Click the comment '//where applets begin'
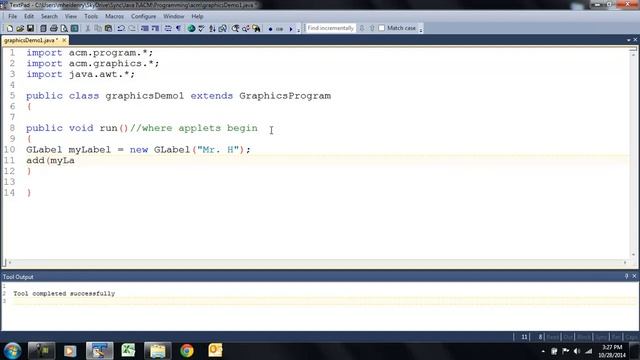The height and width of the screenshot is (360, 640). pyautogui.click(x=194, y=128)
